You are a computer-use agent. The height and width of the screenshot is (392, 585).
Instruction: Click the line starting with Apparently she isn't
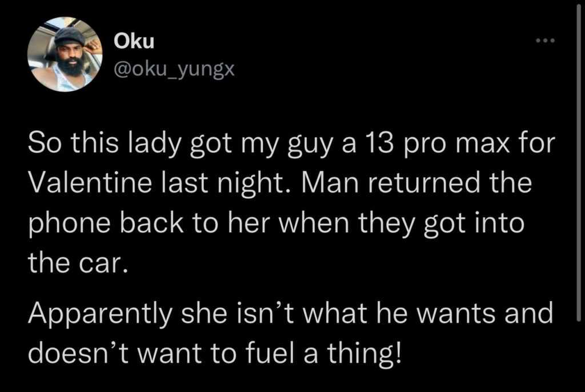tap(291, 313)
